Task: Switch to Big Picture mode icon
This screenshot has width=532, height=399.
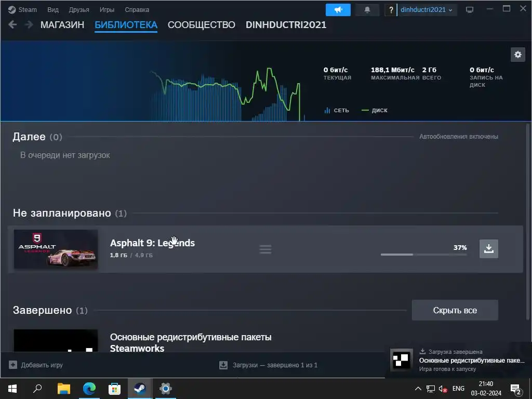Action: 470,10
